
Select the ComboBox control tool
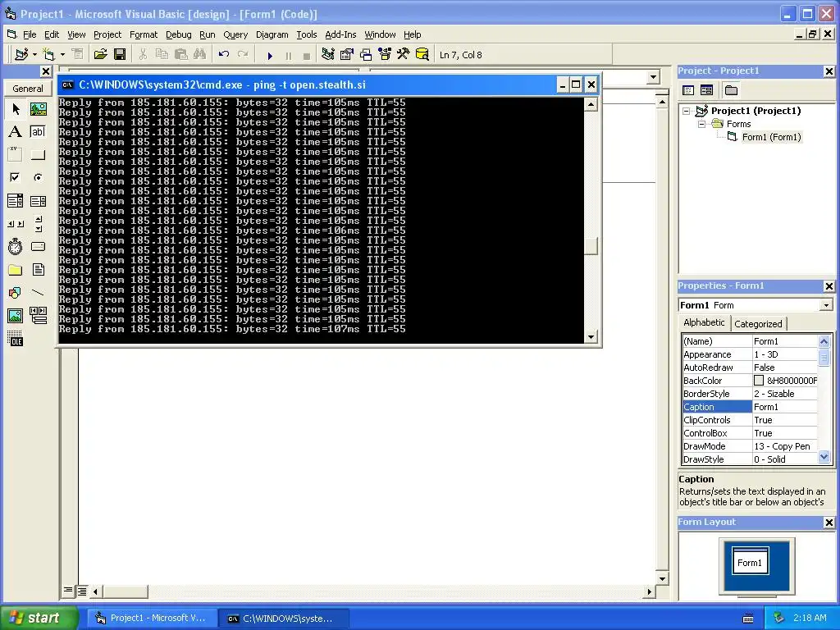(16, 201)
